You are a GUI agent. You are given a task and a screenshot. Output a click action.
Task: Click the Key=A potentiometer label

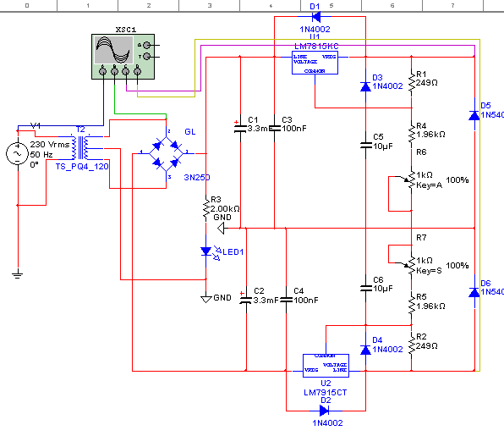pos(429,185)
